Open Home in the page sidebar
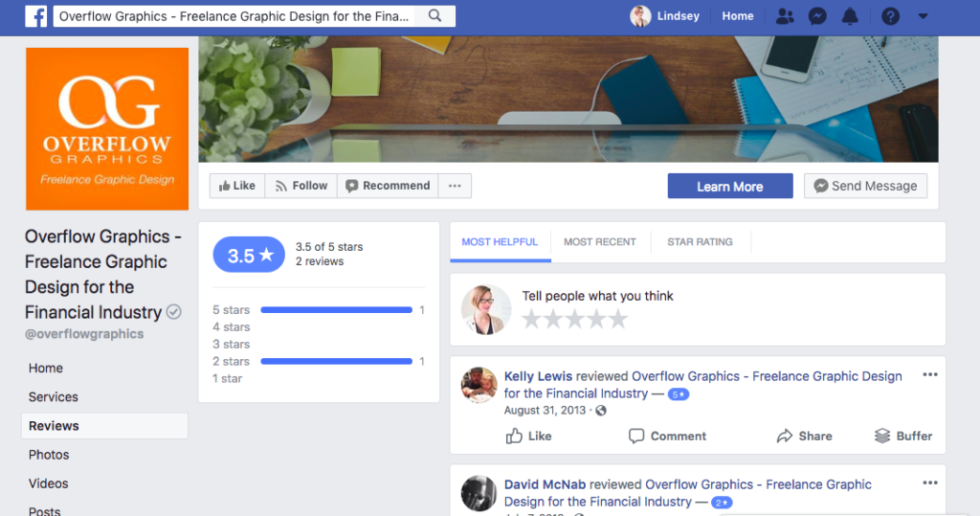 pos(46,369)
